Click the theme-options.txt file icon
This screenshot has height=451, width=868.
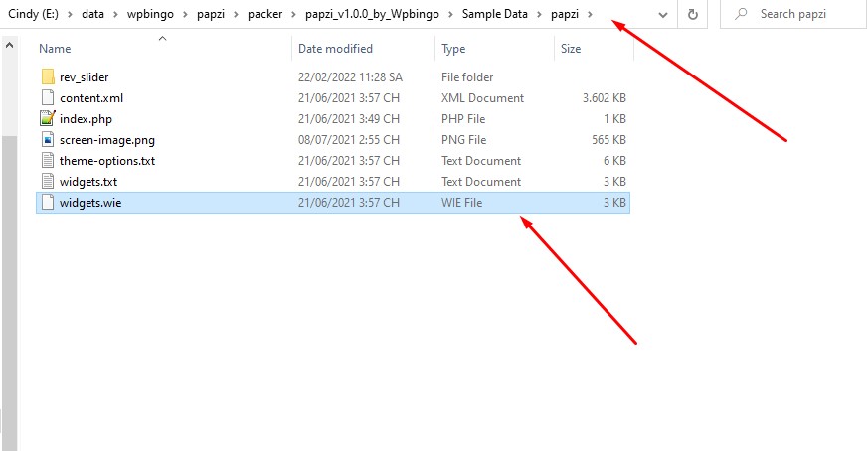pyautogui.click(x=48, y=161)
